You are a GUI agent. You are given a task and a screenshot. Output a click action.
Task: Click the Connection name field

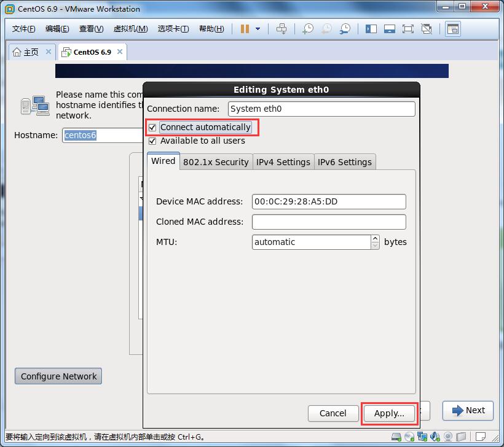[x=321, y=109]
